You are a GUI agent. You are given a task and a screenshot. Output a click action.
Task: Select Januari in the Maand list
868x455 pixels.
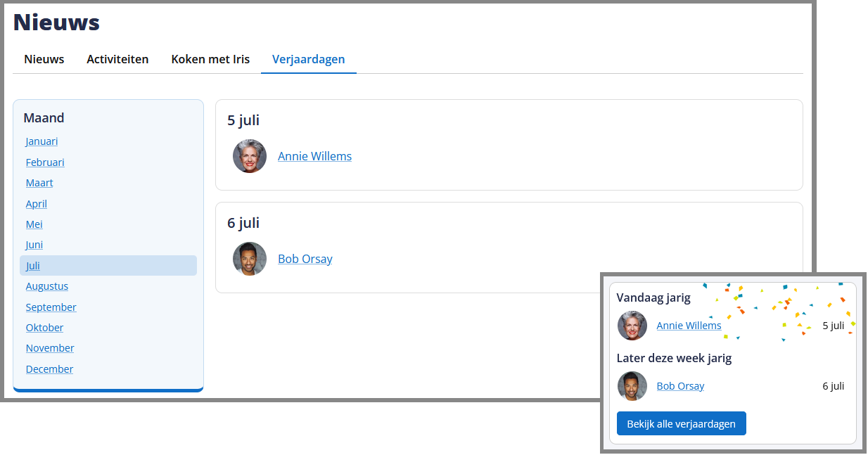42,141
